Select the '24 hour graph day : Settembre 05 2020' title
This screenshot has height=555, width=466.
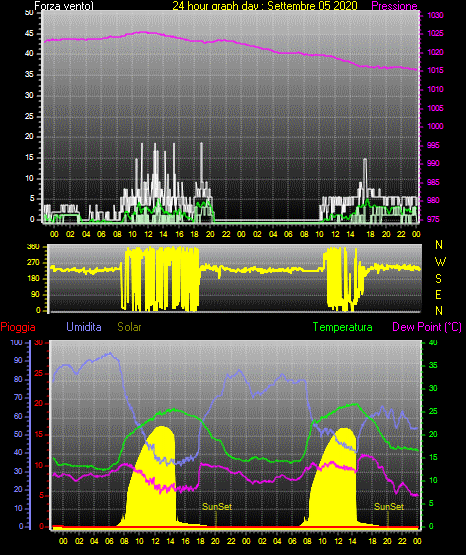coord(265,6)
